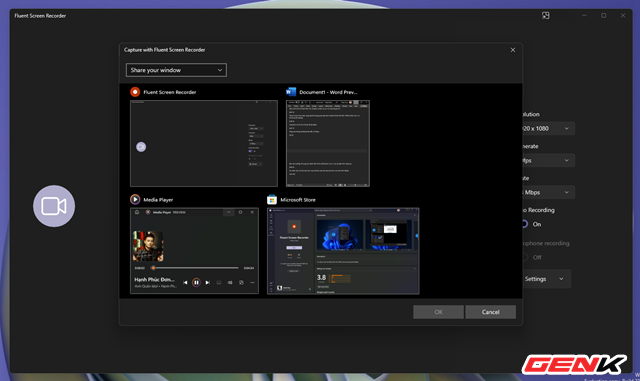Click the OK button
The height and width of the screenshot is (381, 640).
(x=438, y=312)
